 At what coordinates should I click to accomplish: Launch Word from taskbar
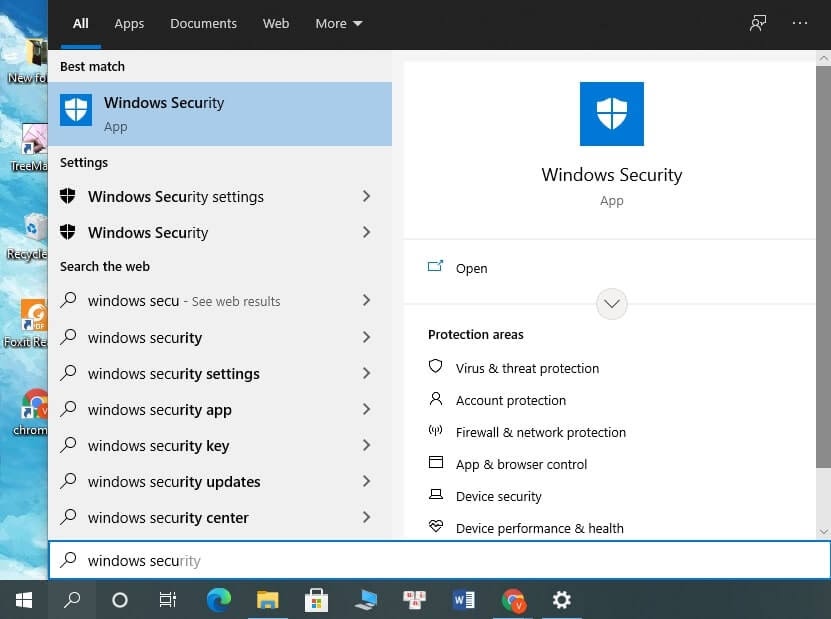point(464,600)
